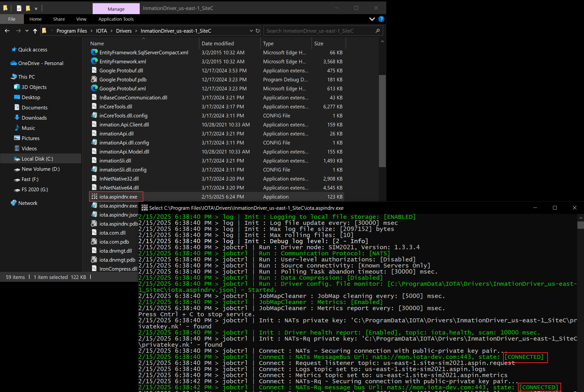This screenshot has width=584, height=392.
Task: Select Local Disk (C:) in sidebar
Action: (x=40, y=159)
